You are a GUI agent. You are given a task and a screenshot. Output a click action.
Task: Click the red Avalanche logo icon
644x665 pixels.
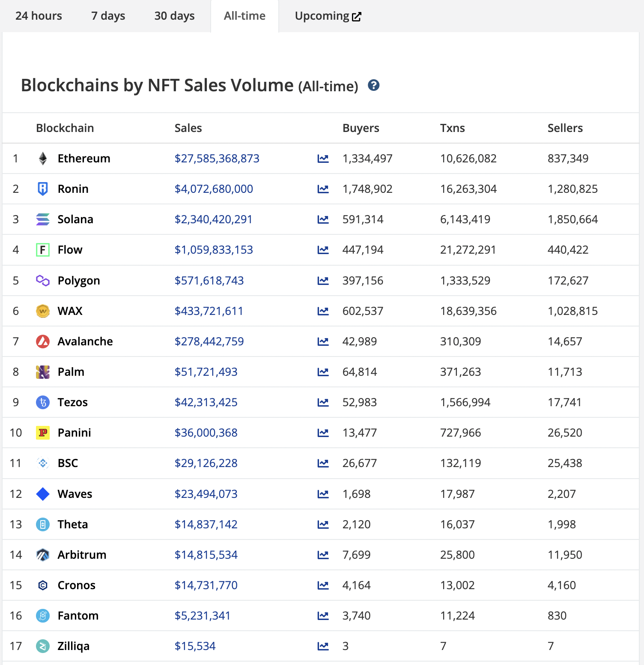[x=43, y=341]
